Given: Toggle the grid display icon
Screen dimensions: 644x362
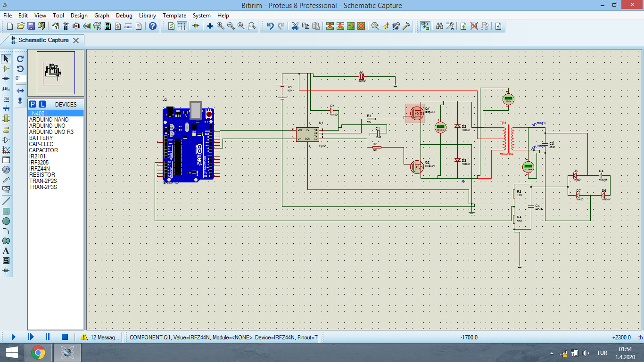Looking at the screenshot, I should tap(182, 26).
